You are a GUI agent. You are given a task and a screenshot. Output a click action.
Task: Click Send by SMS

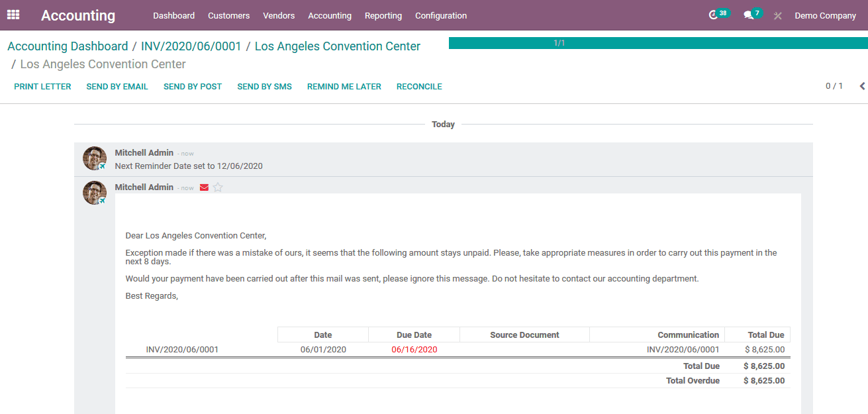click(x=264, y=86)
